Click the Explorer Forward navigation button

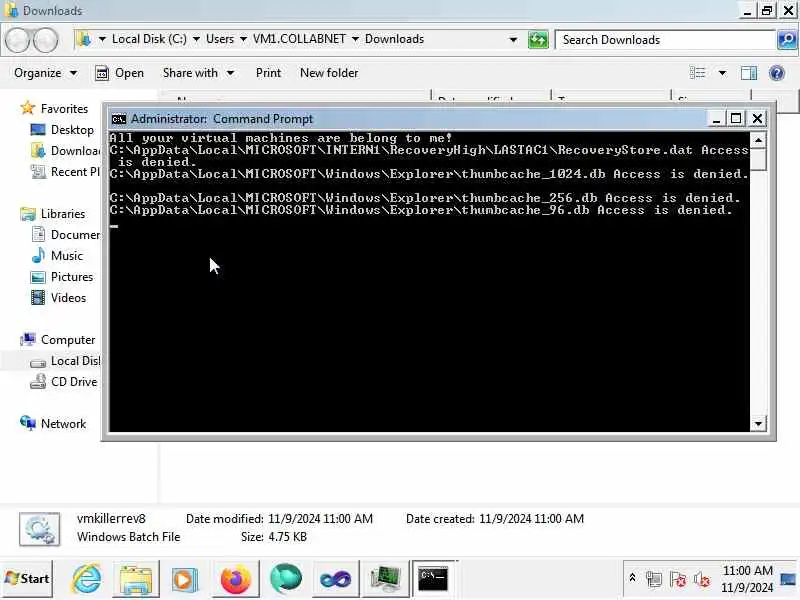click(45, 40)
